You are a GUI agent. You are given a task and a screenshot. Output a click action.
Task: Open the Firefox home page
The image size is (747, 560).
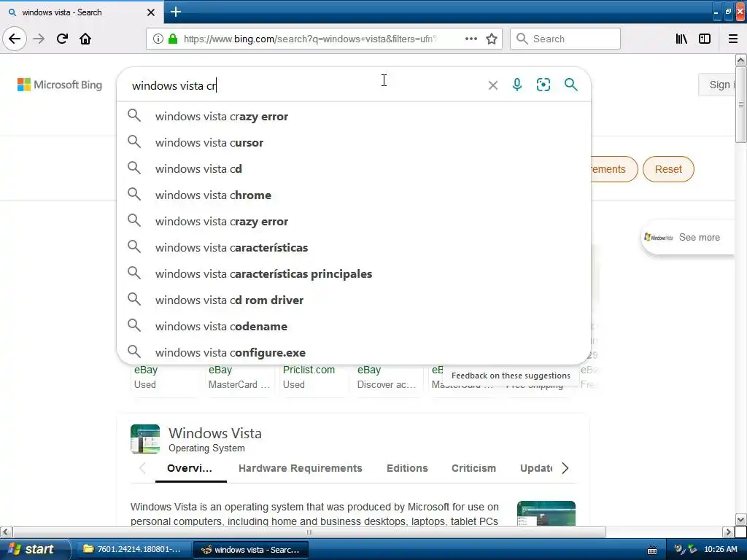[85, 39]
